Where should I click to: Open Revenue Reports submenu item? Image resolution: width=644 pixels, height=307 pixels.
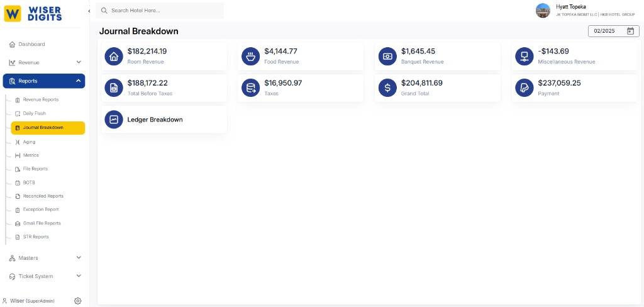click(x=41, y=100)
